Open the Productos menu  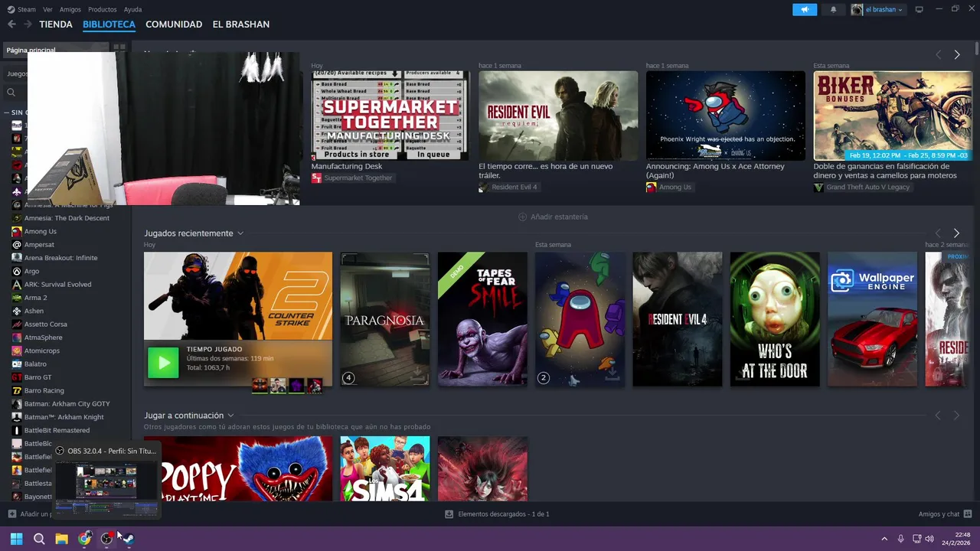103,10
